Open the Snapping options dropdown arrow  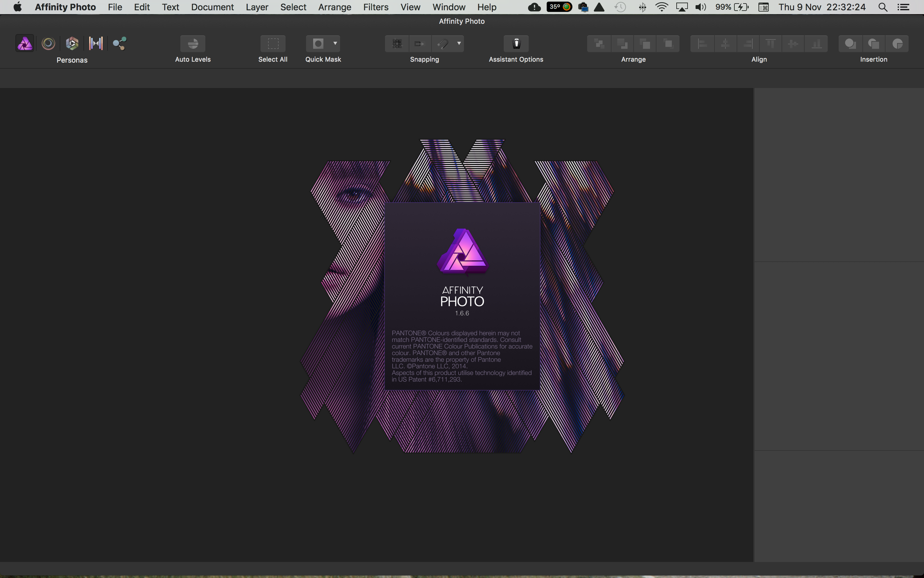[x=459, y=44]
